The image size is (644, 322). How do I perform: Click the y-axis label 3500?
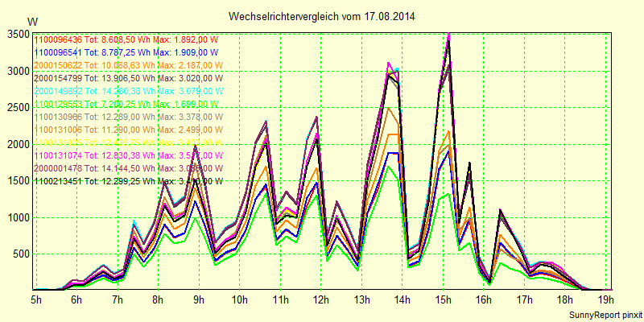(19, 34)
